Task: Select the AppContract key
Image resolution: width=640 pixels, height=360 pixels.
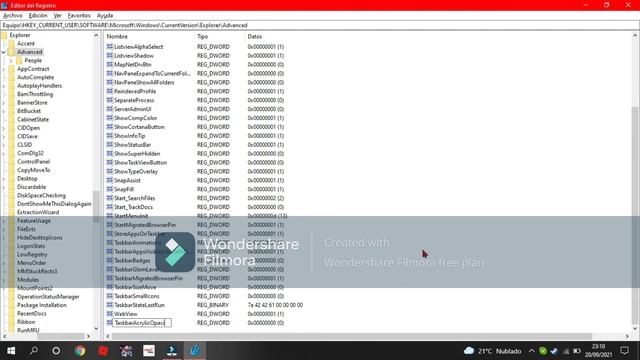Action: click(x=33, y=69)
